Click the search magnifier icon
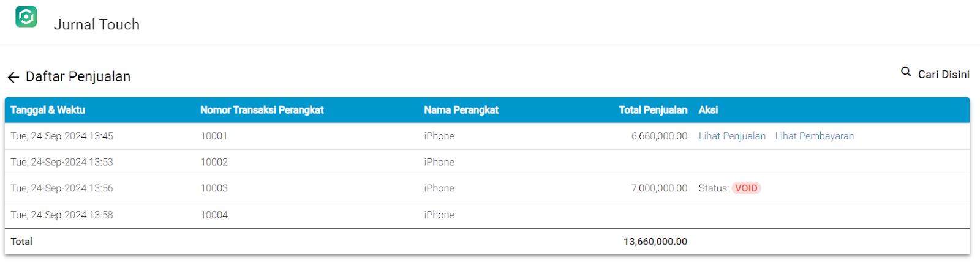Screen dimensions: 980x274 (906, 72)
